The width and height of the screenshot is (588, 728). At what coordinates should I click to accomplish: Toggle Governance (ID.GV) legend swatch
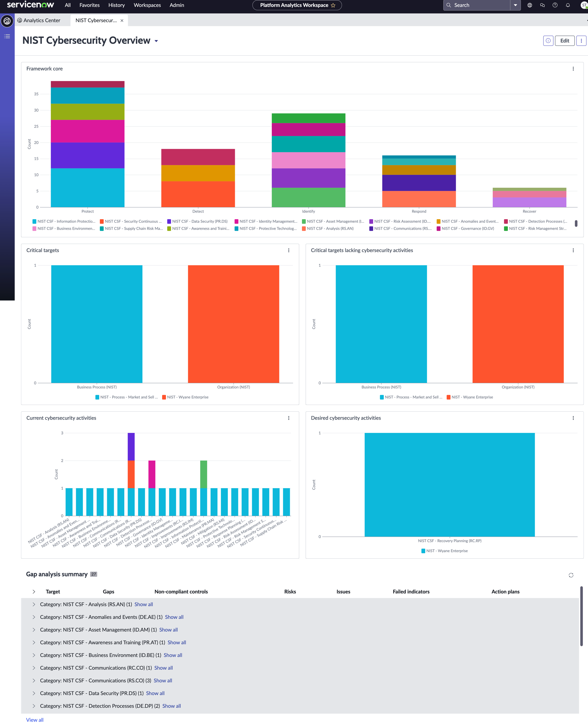coord(438,228)
